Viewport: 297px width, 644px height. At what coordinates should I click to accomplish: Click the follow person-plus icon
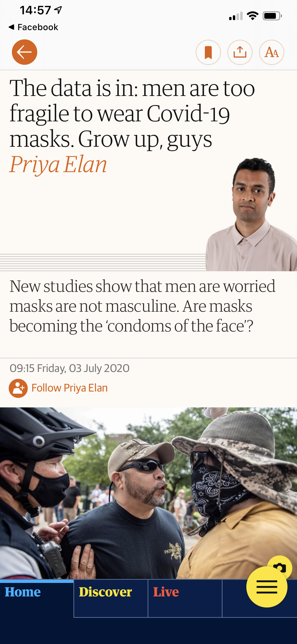(18, 388)
